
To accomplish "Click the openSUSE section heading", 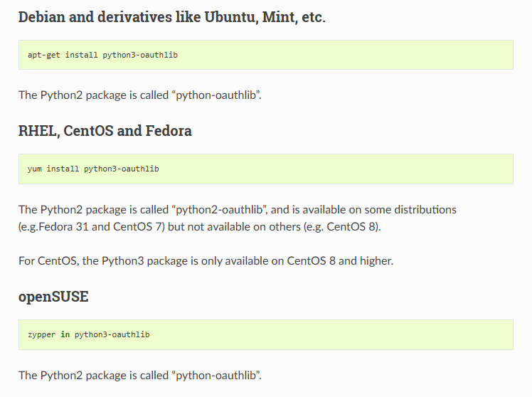I will 53,297.
